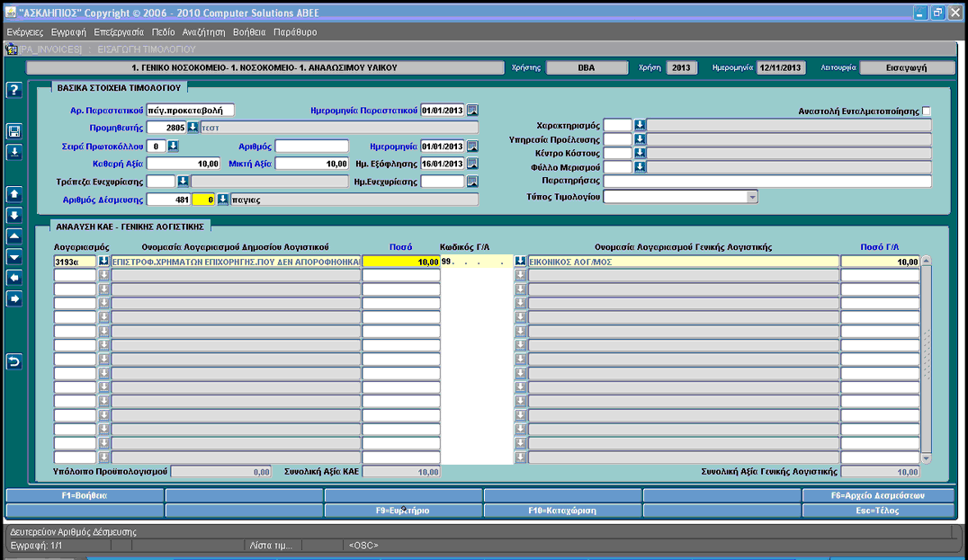Screen dimensions: 968x560
Task: Click the F9=Ευρετήριο button
Action: pyautogui.click(x=403, y=511)
